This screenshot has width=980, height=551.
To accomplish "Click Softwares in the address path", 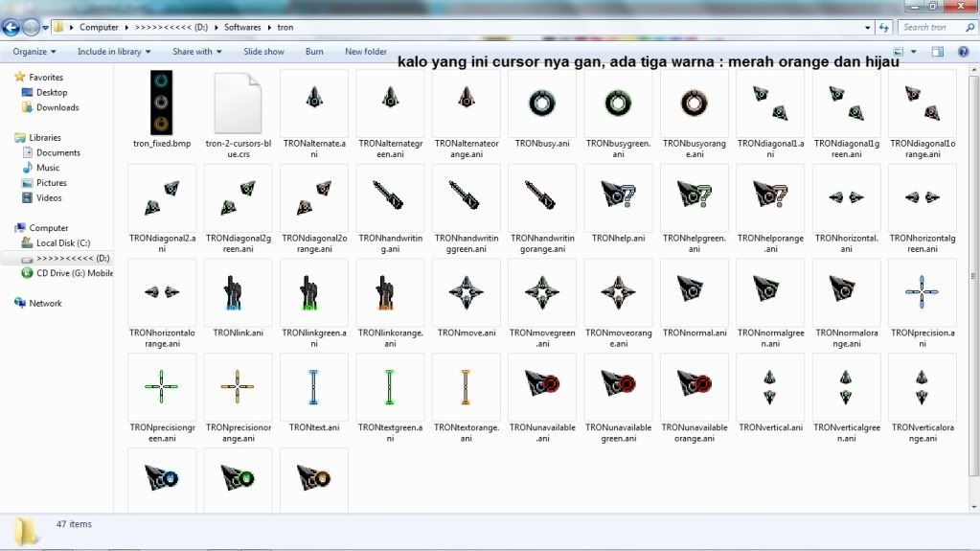I will [242, 28].
